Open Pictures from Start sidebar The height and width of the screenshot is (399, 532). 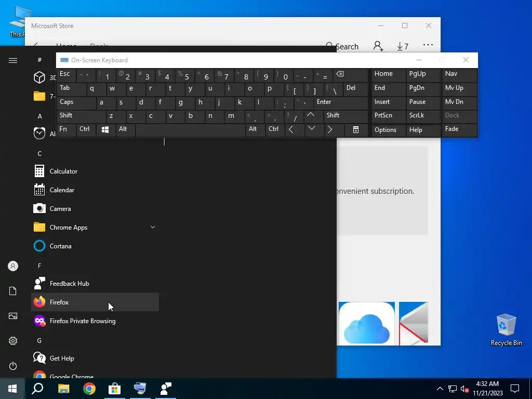coord(13,316)
